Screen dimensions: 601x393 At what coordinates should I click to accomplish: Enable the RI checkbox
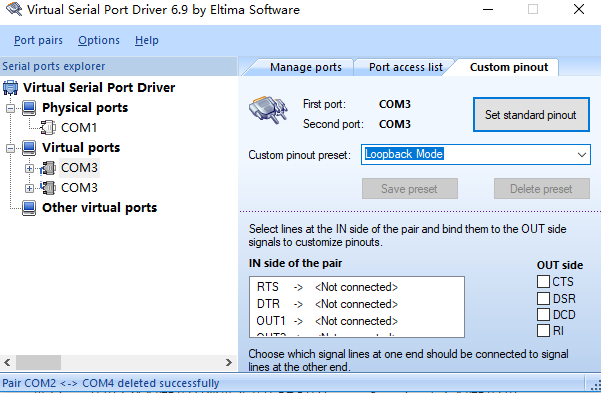coord(543,331)
